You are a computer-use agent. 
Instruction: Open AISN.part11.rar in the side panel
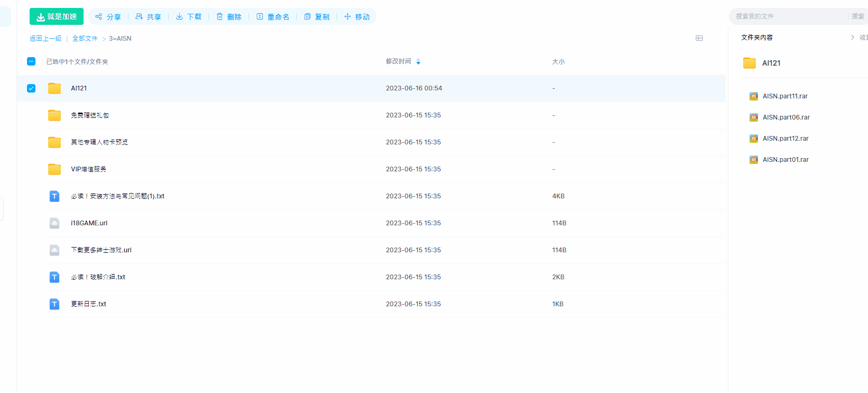[785, 96]
